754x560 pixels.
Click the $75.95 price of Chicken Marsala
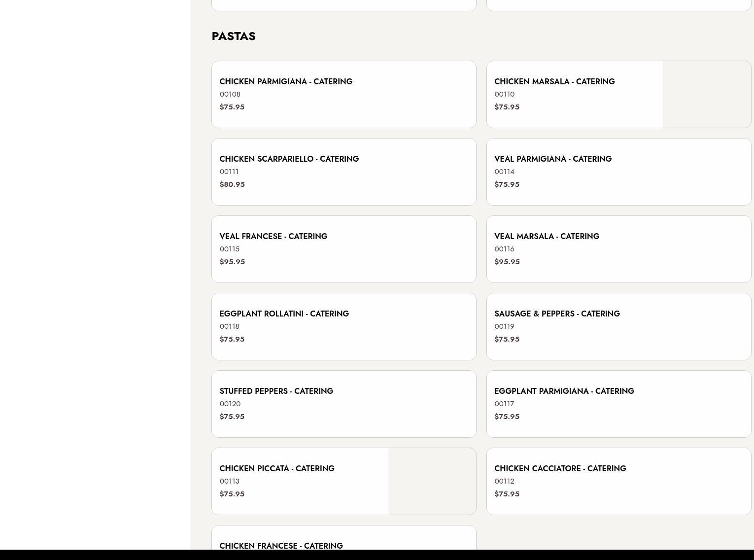pyautogui.click(x=507, y=107)
